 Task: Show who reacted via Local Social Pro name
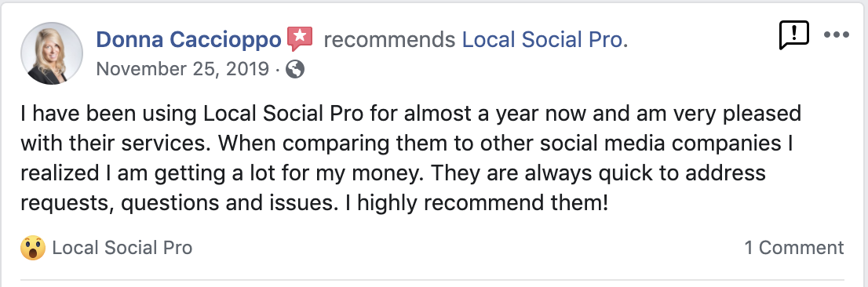tap(122, 247)
